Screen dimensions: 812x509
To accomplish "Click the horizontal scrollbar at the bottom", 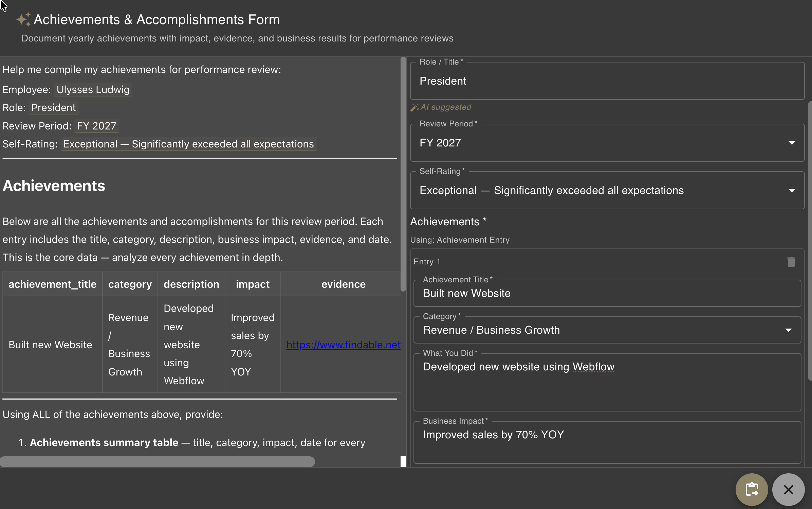I will pos(158,462).
